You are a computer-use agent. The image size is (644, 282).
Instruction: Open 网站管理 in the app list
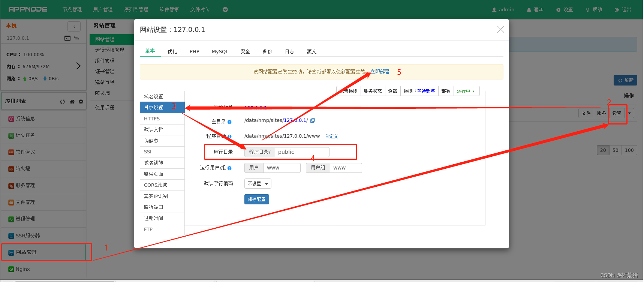click(43, 252)
